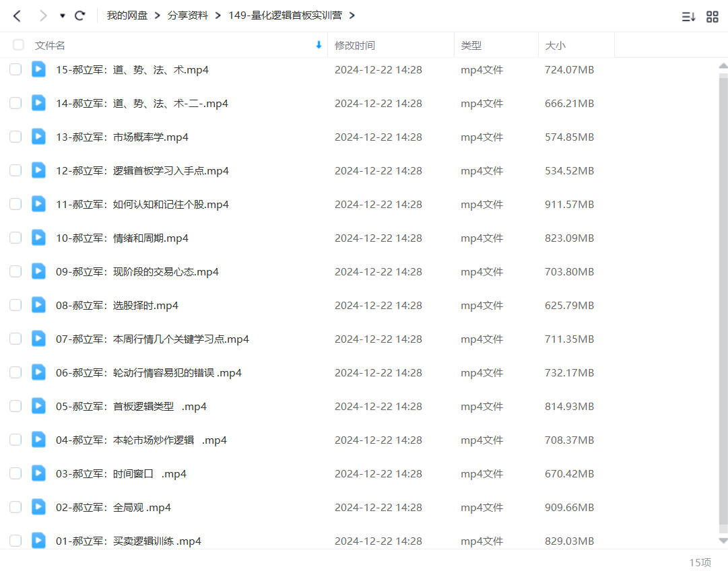
Task: Toggle the blue sort direction arrow
Action: pos(319,45)
